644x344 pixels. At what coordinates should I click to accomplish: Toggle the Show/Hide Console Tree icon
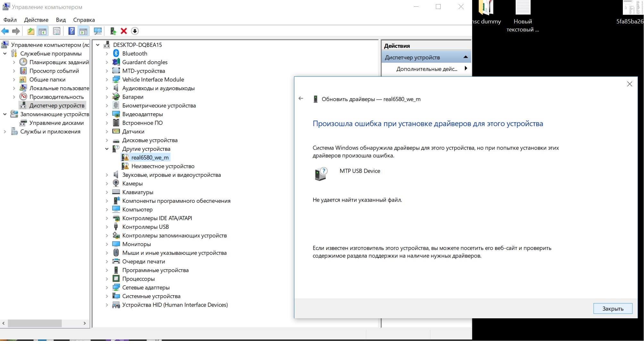42,31
